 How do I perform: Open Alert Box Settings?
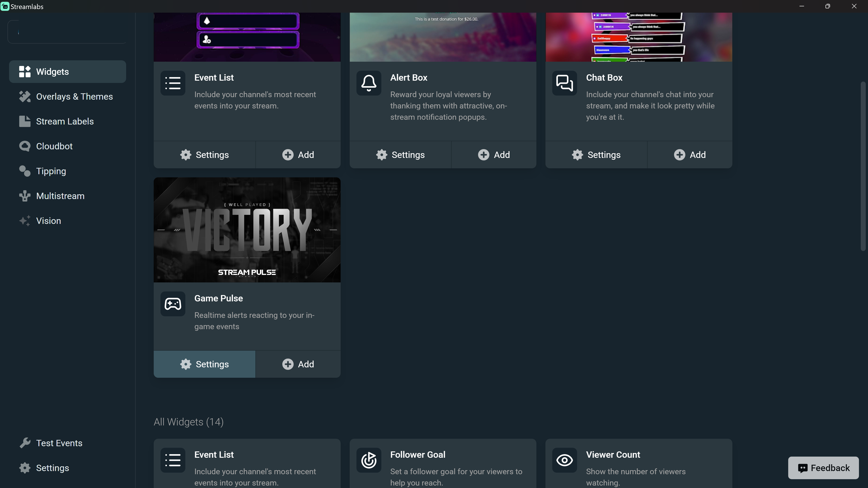400,155
